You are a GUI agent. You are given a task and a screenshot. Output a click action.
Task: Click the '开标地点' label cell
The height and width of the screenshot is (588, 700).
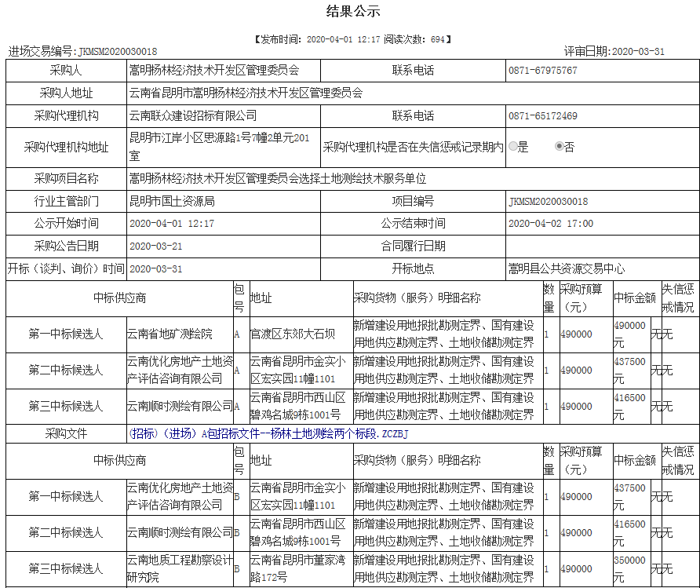click(x=413, y=269)
